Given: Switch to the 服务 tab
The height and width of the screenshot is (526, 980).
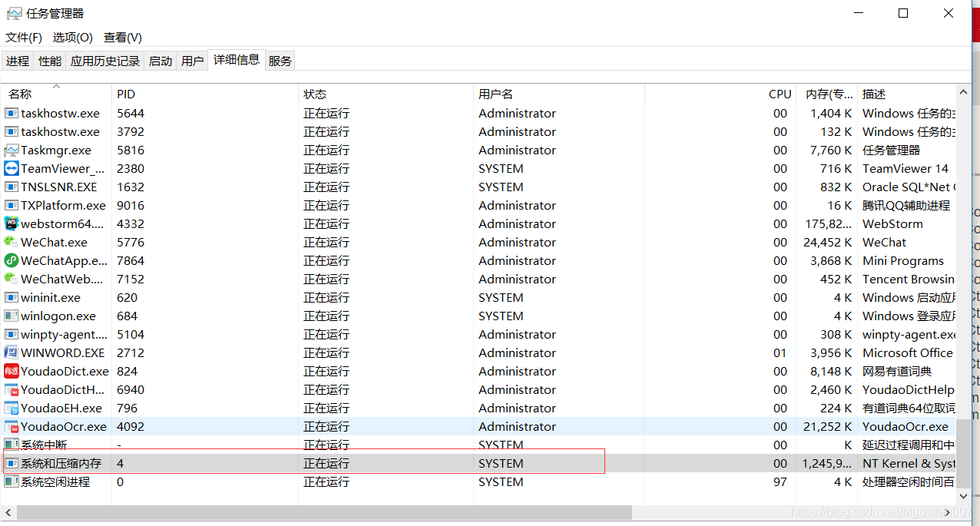Looking at the screenshot, I should tap(280, 61).
